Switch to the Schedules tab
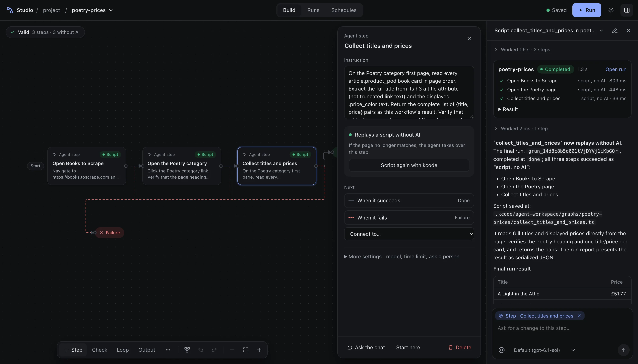This screenshot has width=638, height=364. point(344,10)
